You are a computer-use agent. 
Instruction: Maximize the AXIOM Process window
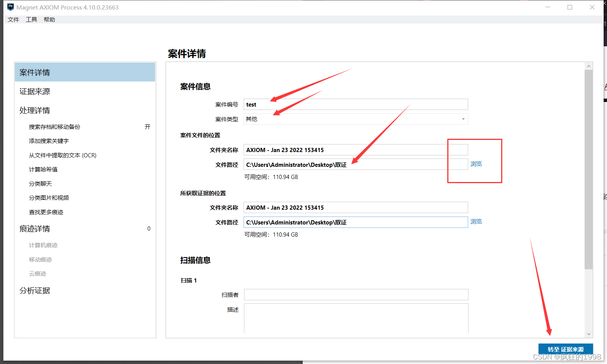click(x=570, y=7)
